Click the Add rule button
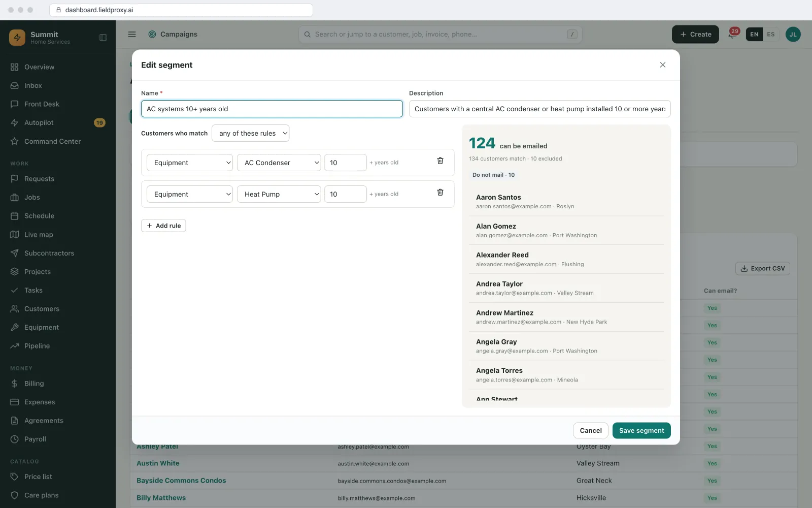812x508 pixels. (163, 226)
